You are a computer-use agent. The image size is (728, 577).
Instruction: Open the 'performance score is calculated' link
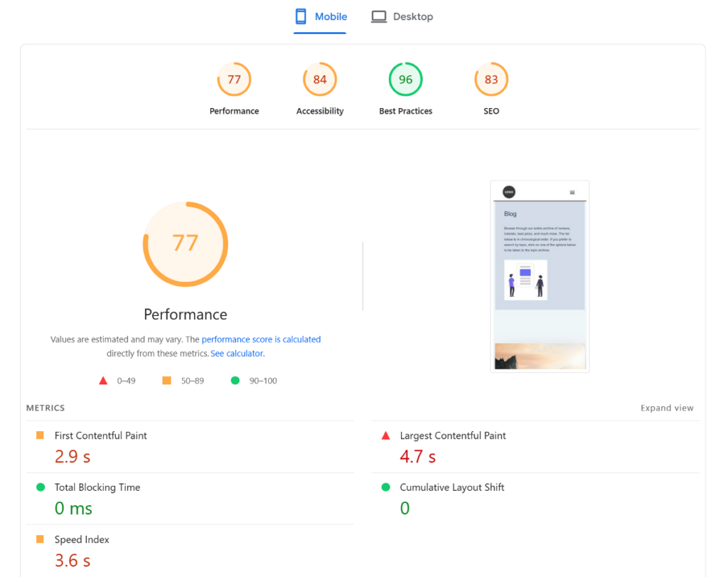click(x=261, y=339)
